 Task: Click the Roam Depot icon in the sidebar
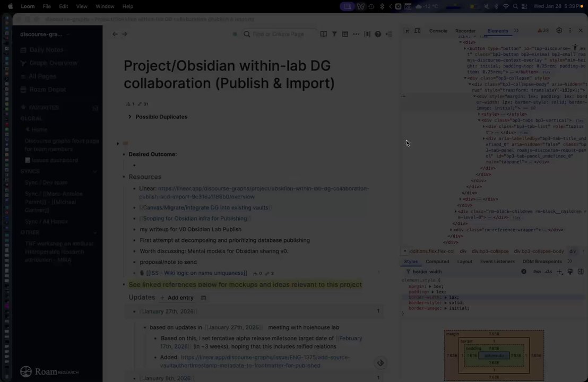[23, 90]
